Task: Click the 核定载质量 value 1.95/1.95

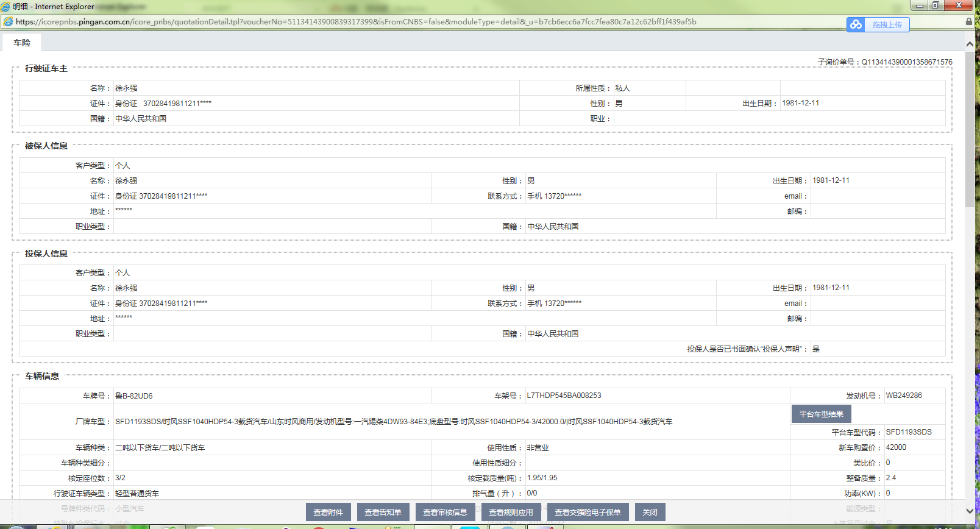Action: [542, 478]
